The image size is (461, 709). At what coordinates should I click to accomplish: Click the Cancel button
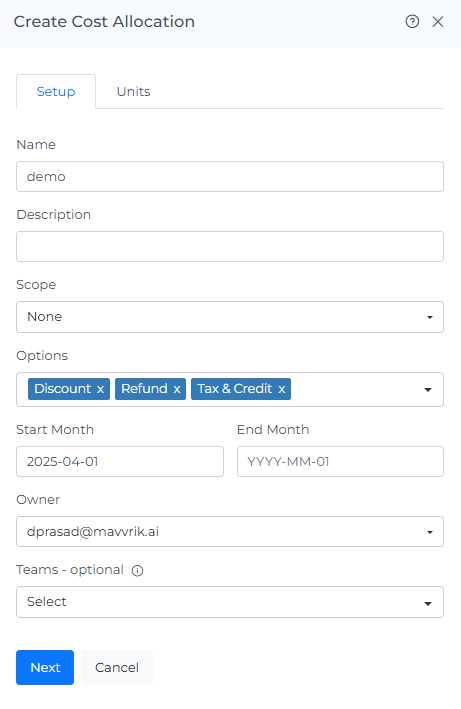click(x=117, y=667)
